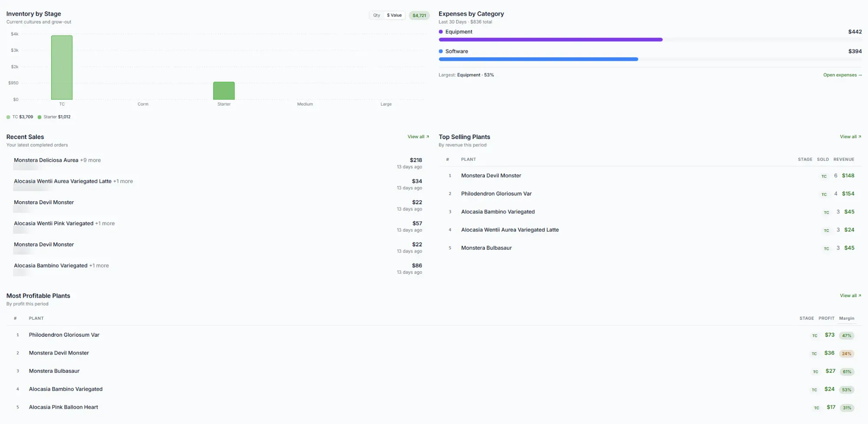Click TC stage badge for top-selling Monstera Devil Monster
Image resolution: width=868 pixels, height=424 pixels.
tap(824, 176)
